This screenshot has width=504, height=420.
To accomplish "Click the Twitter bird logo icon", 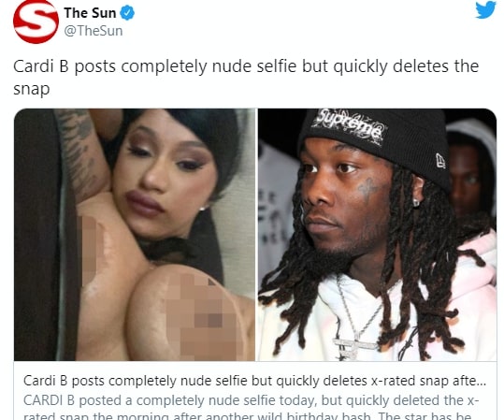I will pyautogui.click(x=485, y=9).
